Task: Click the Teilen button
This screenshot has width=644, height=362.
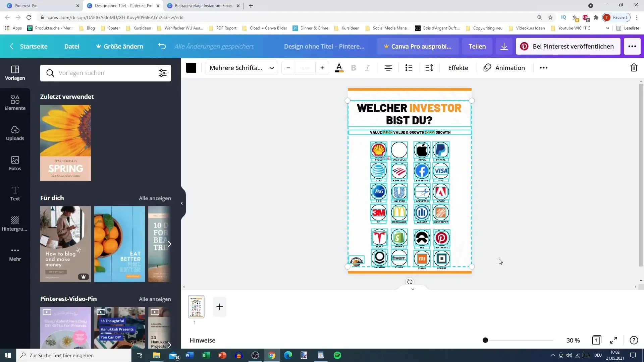Action: click(x=477, y=46)
